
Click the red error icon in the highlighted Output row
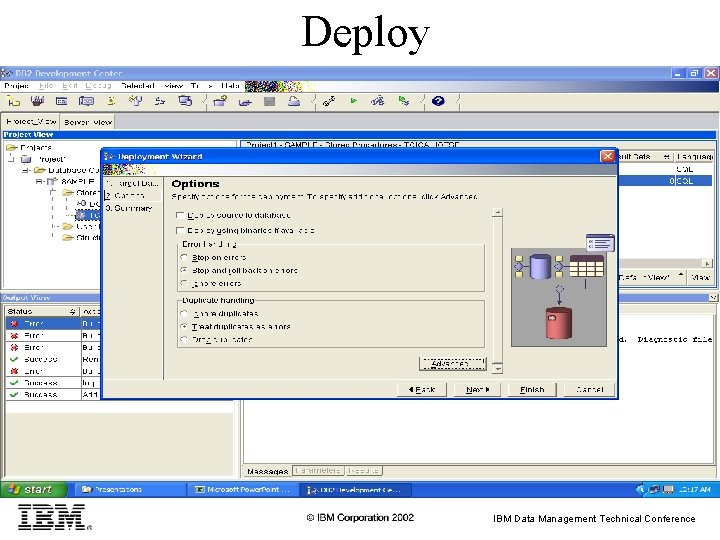[14, 323]
